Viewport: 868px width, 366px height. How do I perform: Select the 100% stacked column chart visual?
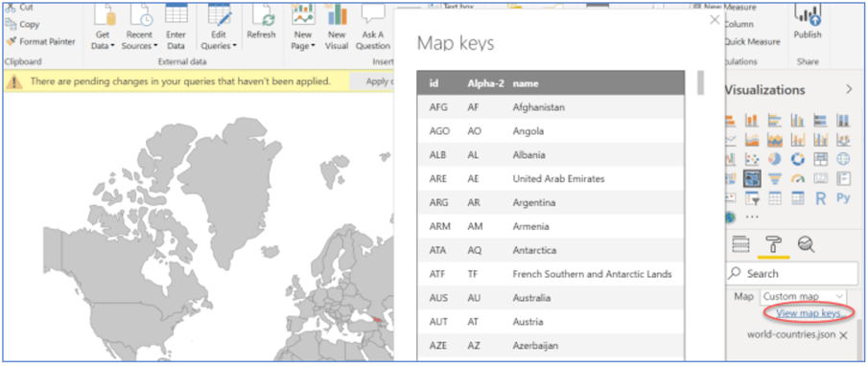point(843,120)
